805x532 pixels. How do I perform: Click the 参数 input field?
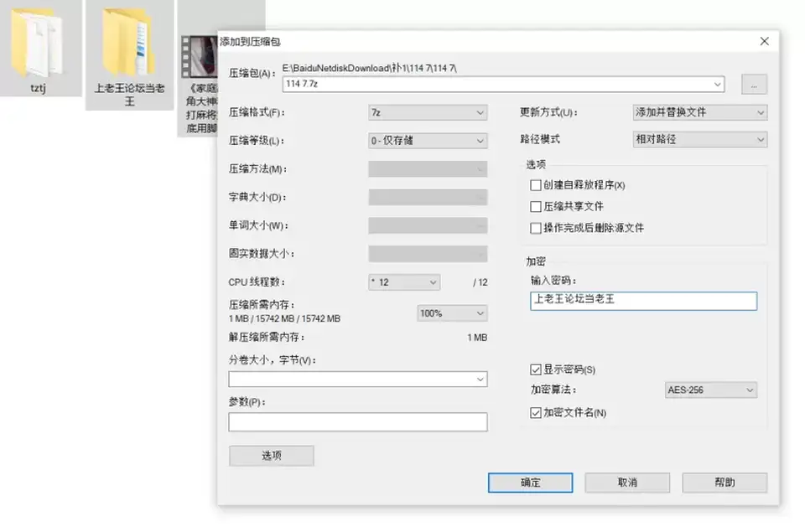pyautogui.click(x=358, y=422)
